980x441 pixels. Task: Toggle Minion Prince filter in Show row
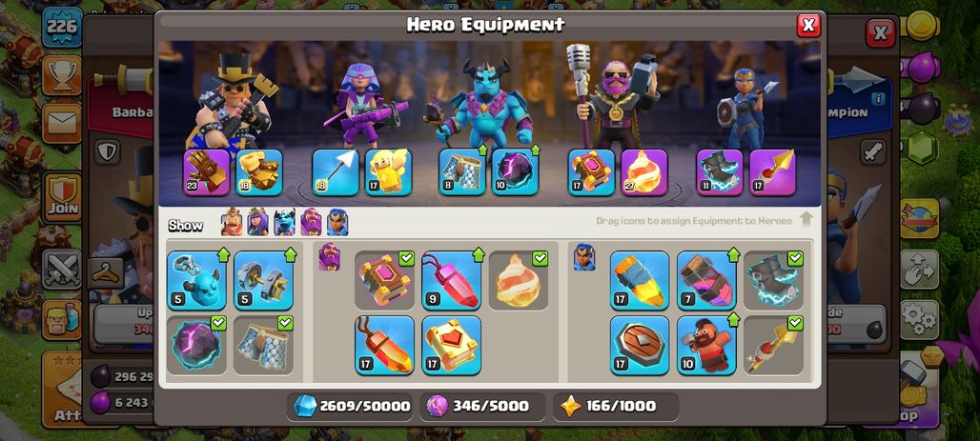pyautogui.click(x=284, y=222)
